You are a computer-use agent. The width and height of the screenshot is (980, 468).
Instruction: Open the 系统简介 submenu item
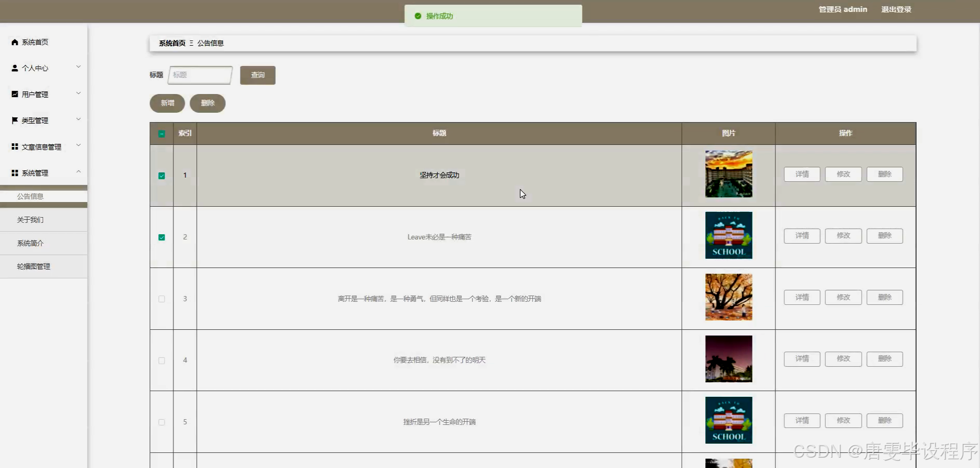coord(44,243)
